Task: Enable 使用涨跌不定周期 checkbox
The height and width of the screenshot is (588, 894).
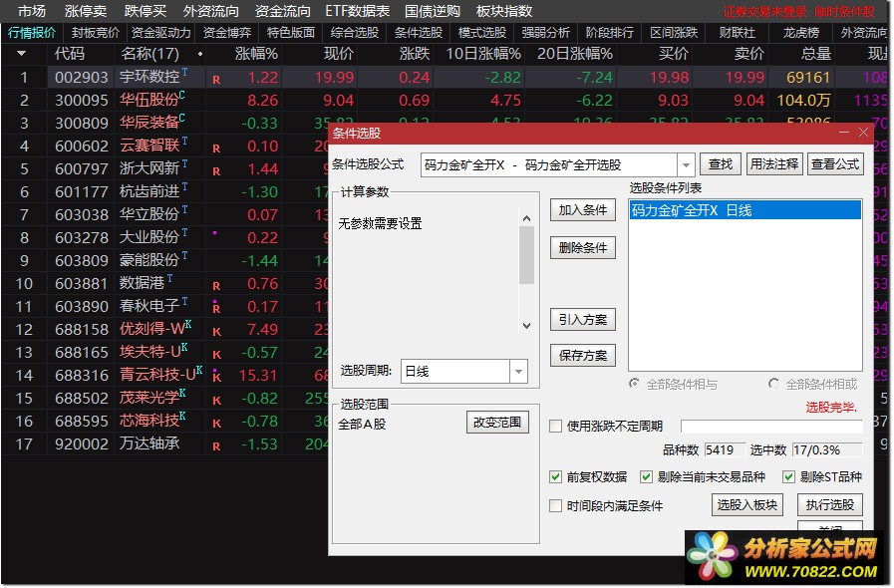Action: (x=555, y=426)
